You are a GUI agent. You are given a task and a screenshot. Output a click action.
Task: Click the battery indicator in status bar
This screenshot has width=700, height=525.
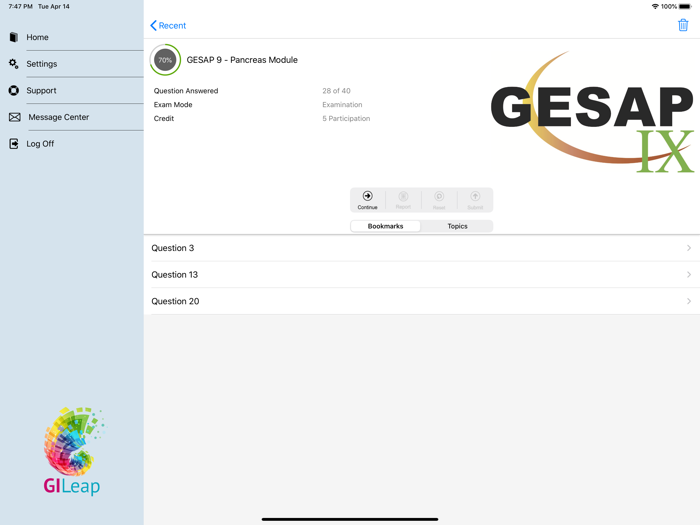[685, 7]
